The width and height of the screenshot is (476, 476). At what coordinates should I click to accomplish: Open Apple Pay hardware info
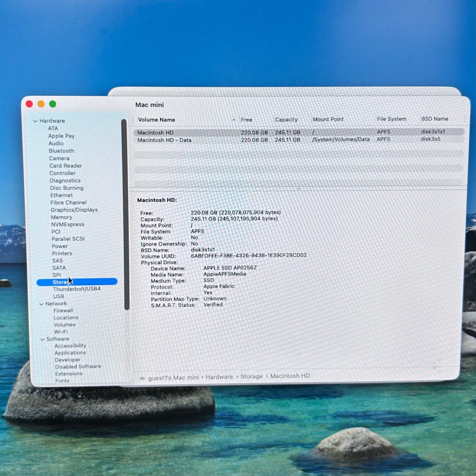click(x=61, y=136)
